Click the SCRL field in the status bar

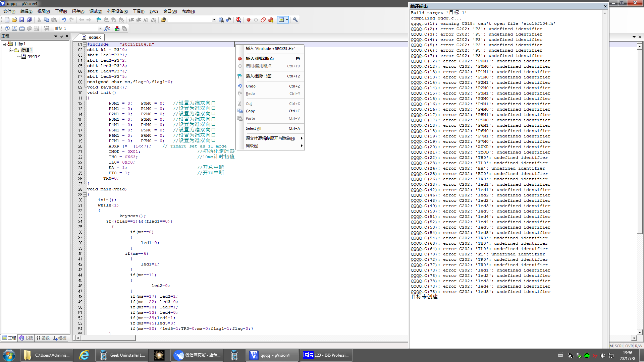[x=619, y=346]
